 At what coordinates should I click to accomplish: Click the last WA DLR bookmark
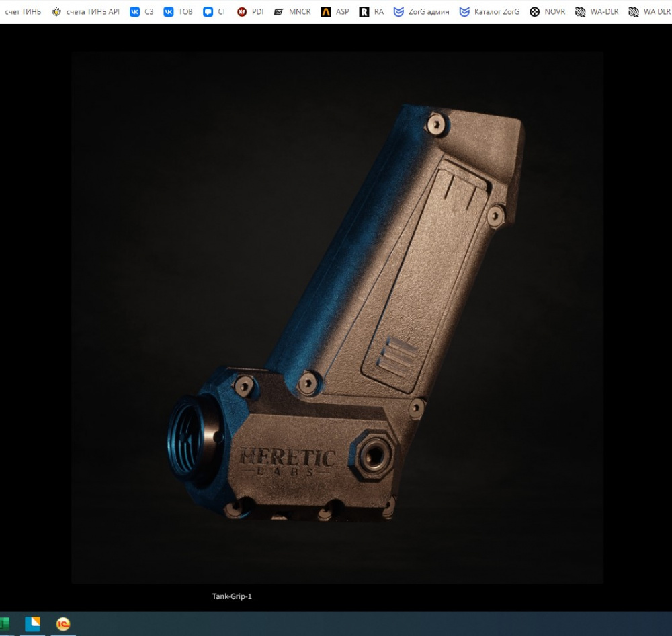650,11
